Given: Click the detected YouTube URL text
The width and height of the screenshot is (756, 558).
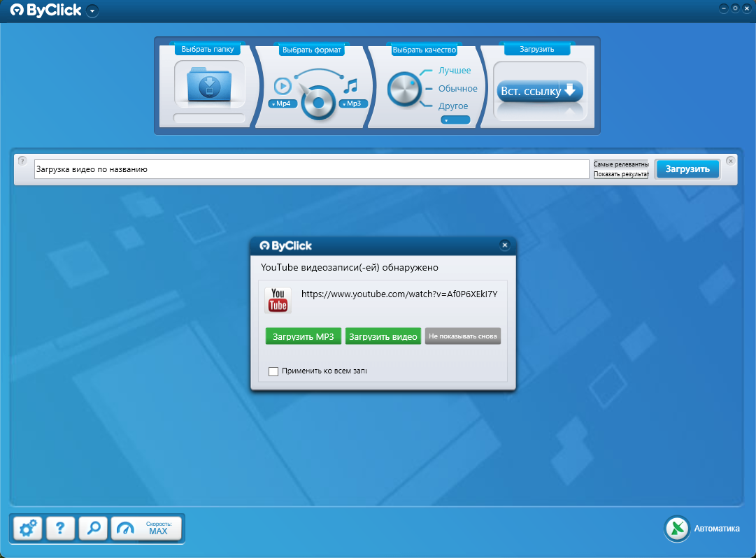Looking at the screenshot, I should point(399,294).
